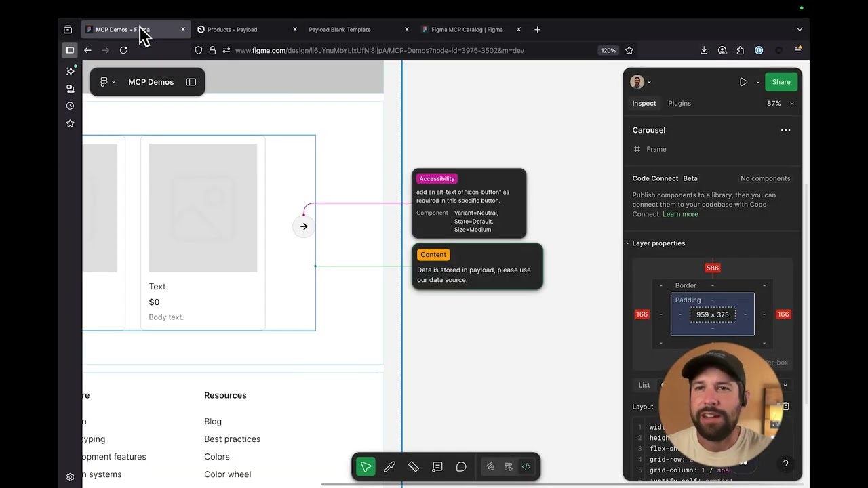The height and width of the screenshot is (488, 868).
Task: Collapse the Layer properties section
Action: (x=627, y=243)
